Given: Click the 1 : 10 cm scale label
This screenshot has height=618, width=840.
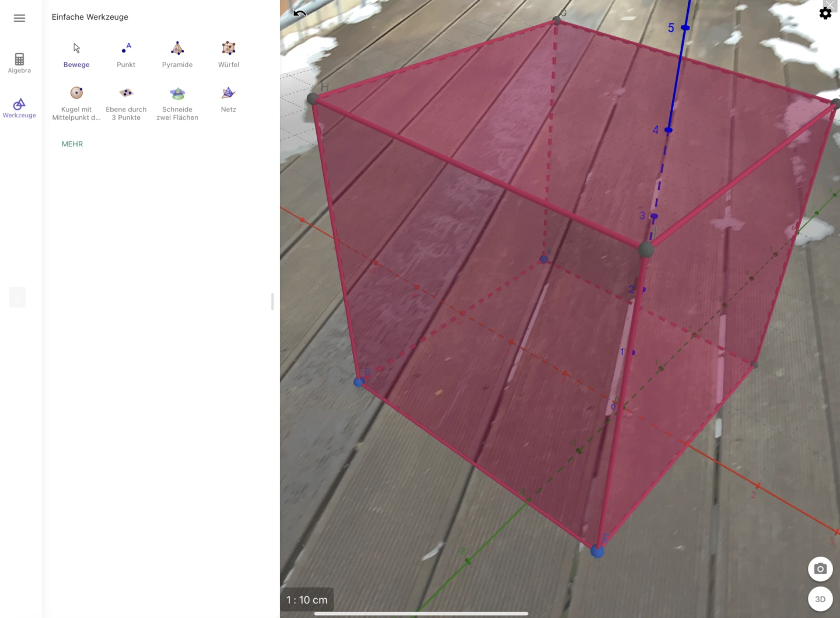Looking at the screenshot, I should click(x=307, y=600).
